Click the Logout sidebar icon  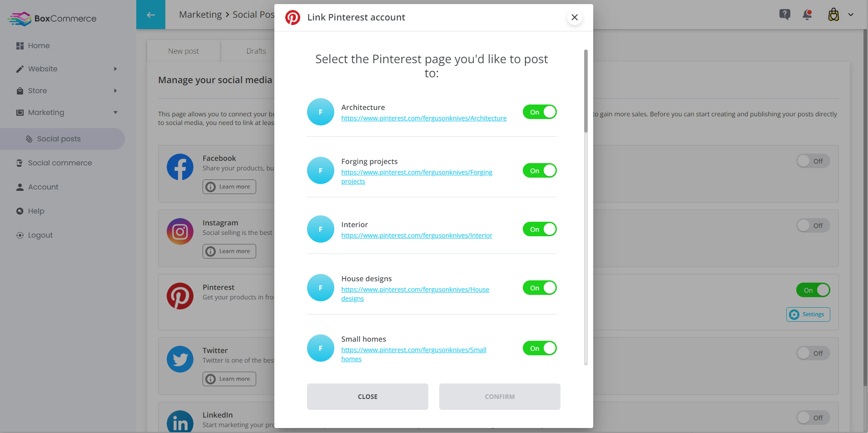point(20,235)
